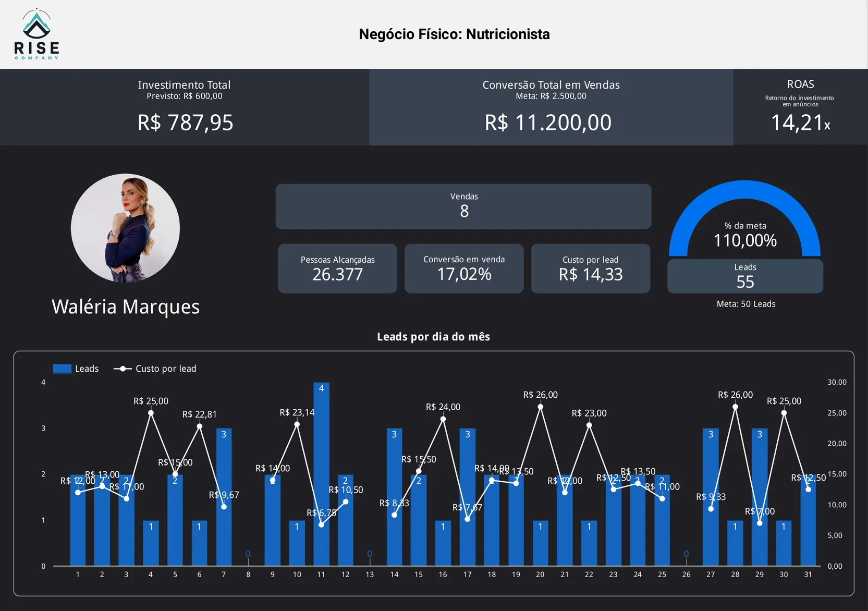The width and height of the screenshot is (868, 611).
Task: Click the R$ 24,00 line point on day 16
Action: point(443,419)
